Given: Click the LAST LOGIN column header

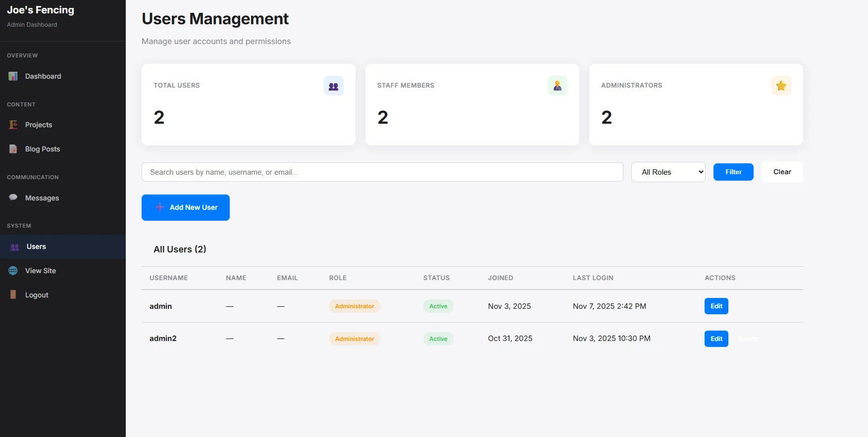Looking at the screenshot, I should (593, 278).
